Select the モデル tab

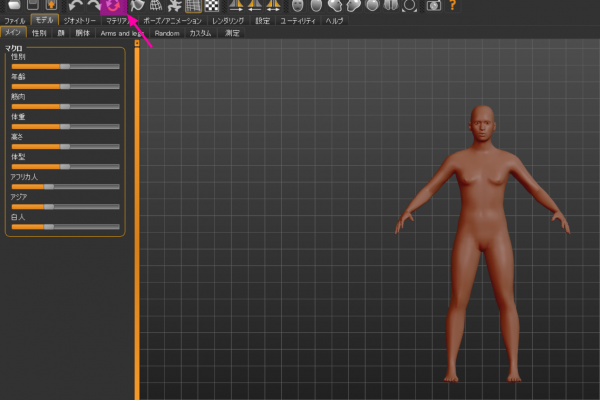tap(44, 20)
